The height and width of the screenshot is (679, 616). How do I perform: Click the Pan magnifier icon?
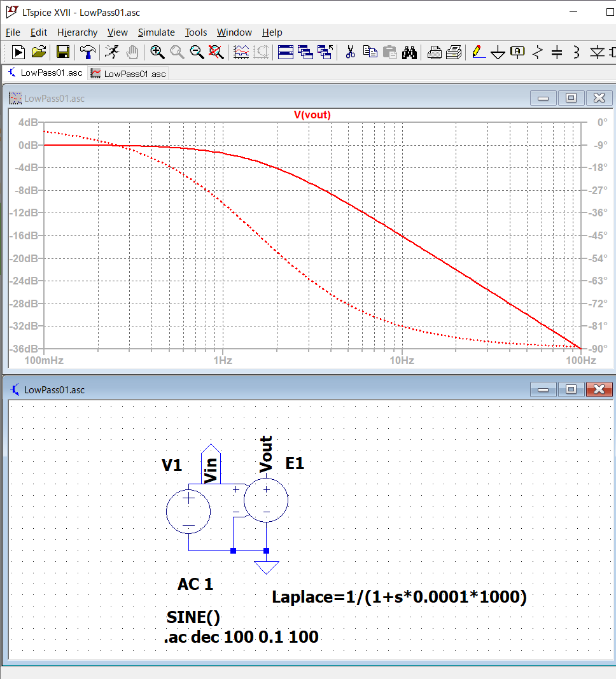click(177, 52)
